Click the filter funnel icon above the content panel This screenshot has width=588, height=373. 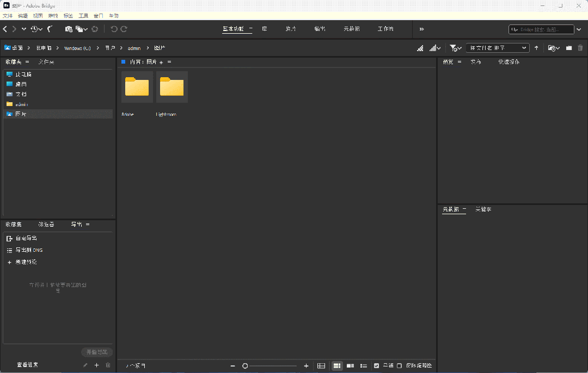tap(452, 48)
